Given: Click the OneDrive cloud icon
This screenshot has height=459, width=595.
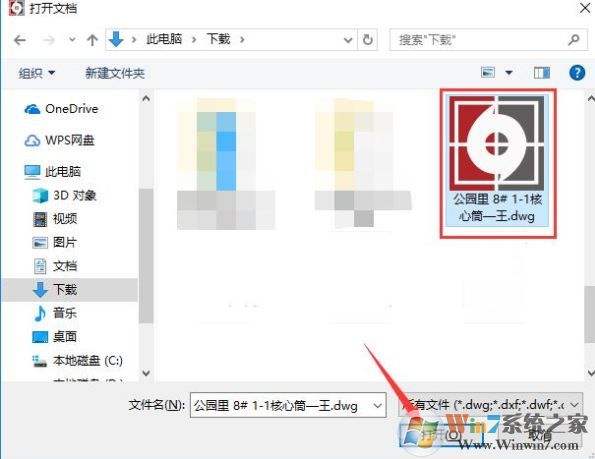Looking at the screenshot, I should click(32, 110).
